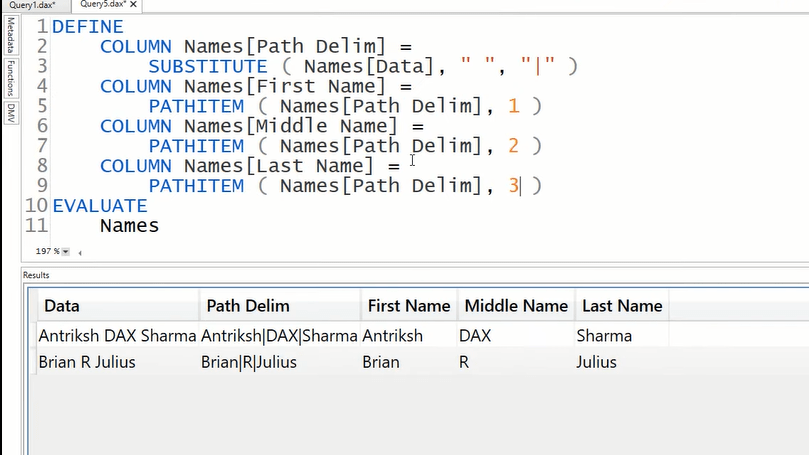Click PATHITEM on line 5

pyautogui.click(x=196, y=106)
